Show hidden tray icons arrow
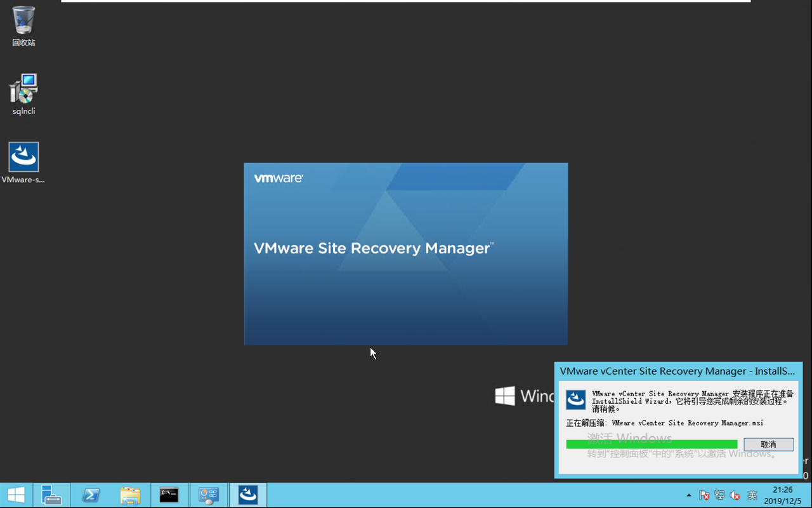 pyautogui.click(x=690, y=495)
